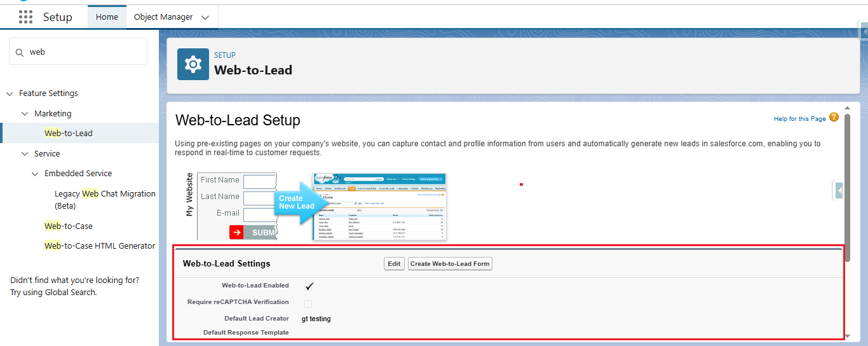Image resolution: width=868 pixels, height=346 pixels.
Task: Click the Web-to-Lead Setup heading
Action: pyautogui.click(x=238, y=121)
